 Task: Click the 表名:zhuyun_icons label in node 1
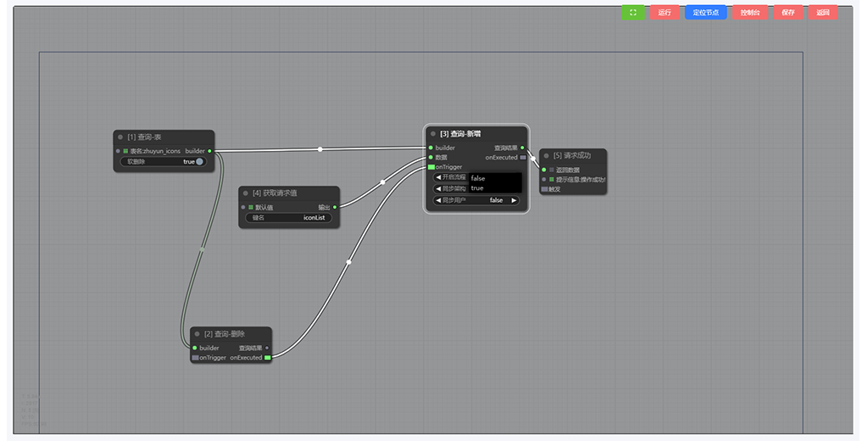pos(155,151)
